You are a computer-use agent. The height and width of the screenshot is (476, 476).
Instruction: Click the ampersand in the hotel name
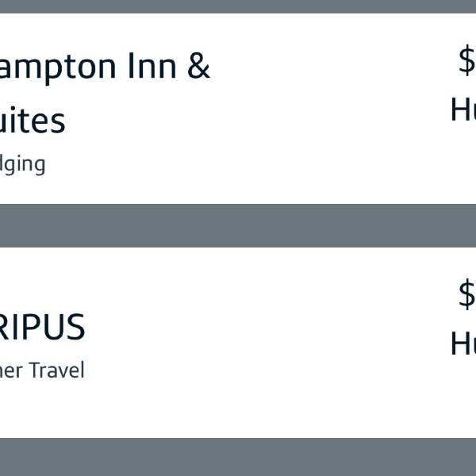[x=198, y=67]
